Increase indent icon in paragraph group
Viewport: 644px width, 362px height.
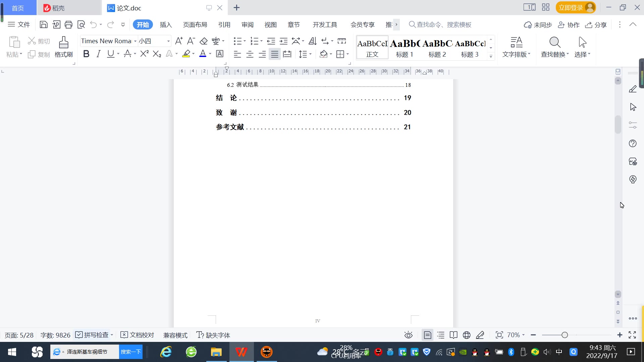(x=284, y=41)
